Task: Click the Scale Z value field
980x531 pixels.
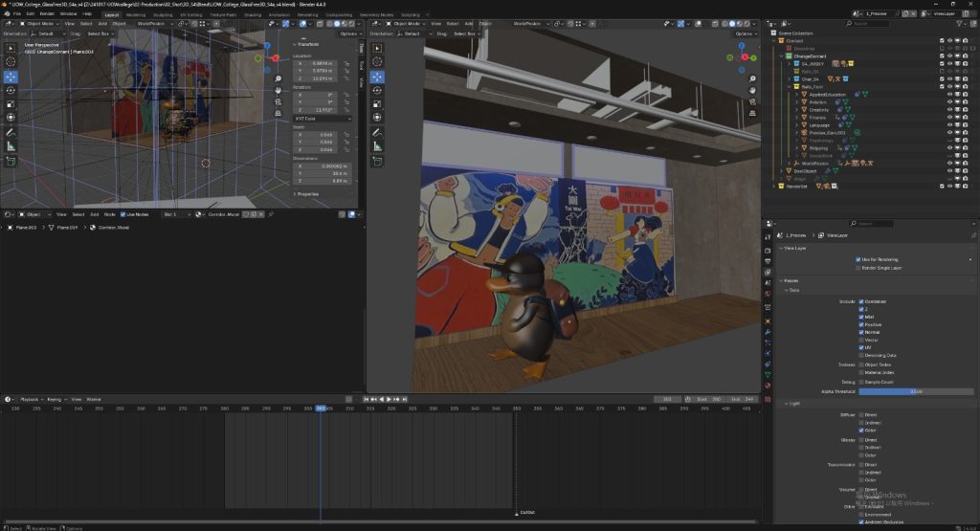Action: (x=316, y=150)
